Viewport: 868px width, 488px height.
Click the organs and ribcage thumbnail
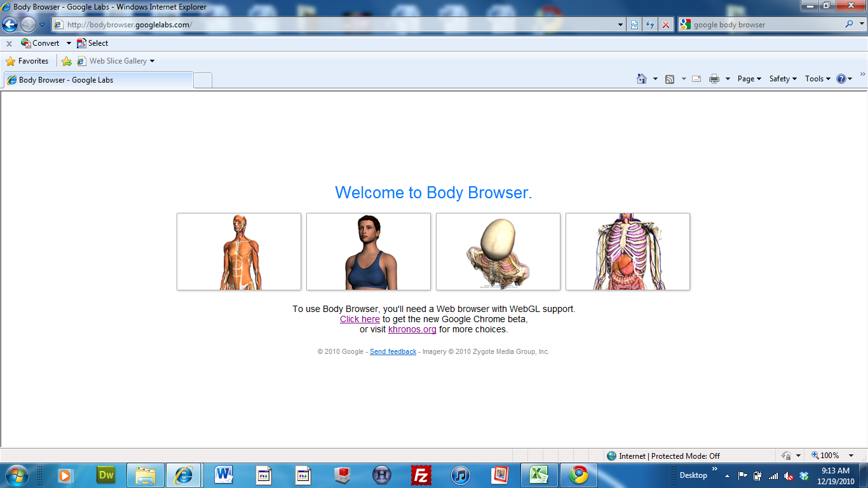(628, 252)
